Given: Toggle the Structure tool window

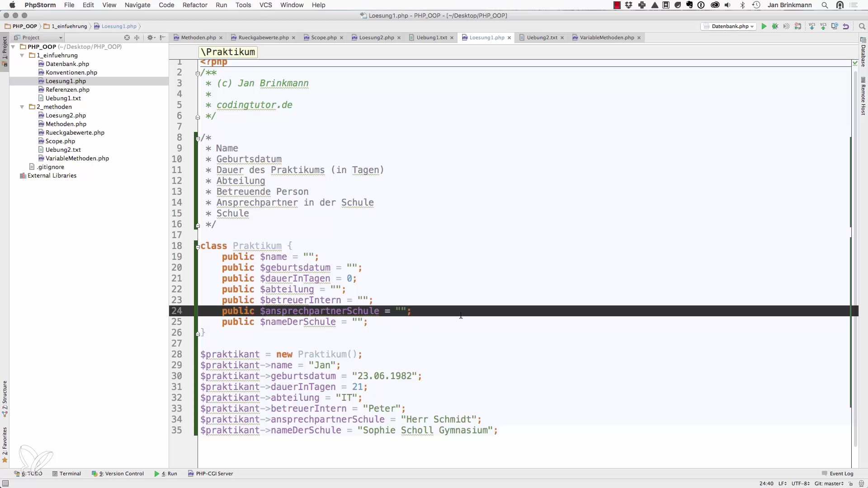Looking at the screenshot, I should tap(5, 398).
